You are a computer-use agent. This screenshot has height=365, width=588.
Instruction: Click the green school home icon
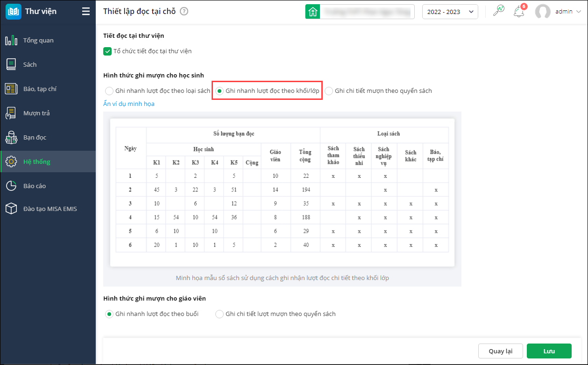[312, 12]
